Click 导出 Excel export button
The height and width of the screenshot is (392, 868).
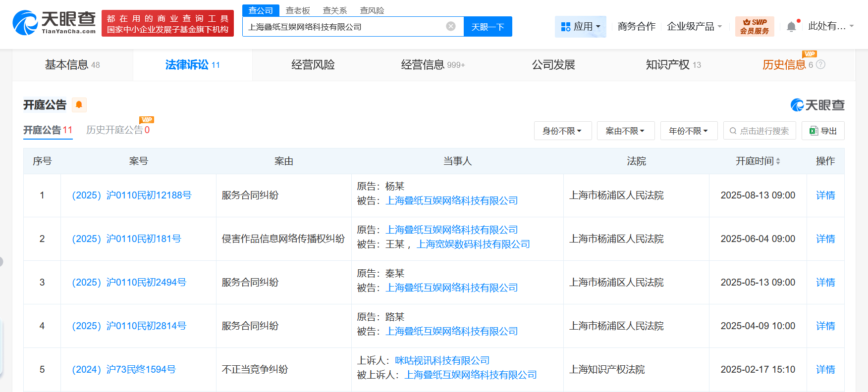click(823, 131)
